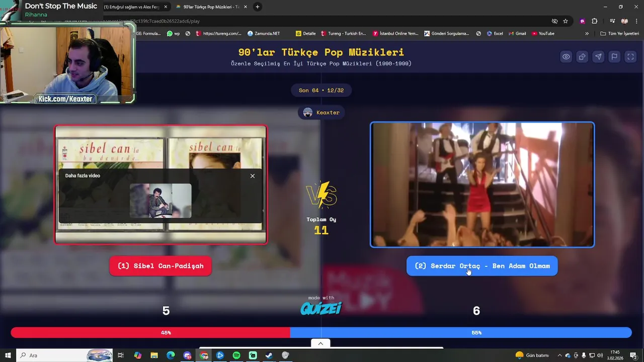This screenshot has width=644, height=362.
Task: Open Steam from the taskbar
Action: (x=269, y=355)
